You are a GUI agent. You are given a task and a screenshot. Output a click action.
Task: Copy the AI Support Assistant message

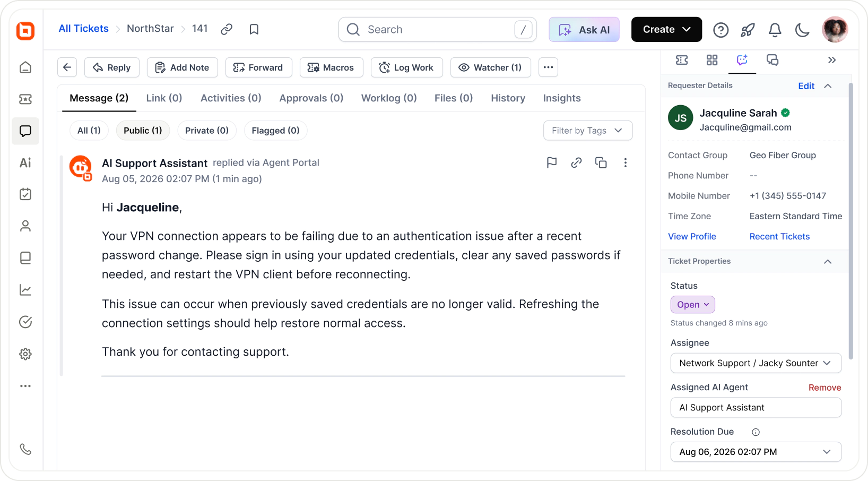pos(601,162)
